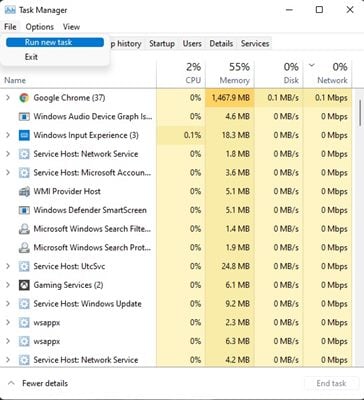Expand Service Host: Windows Update group
The height and width of the screenshot is (400, 364).
point(8,304)
